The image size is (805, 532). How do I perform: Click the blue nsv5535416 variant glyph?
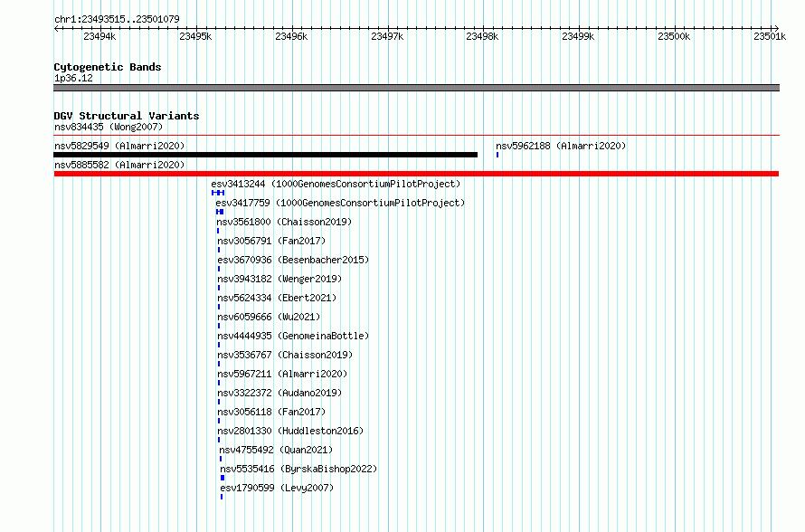(223, 478)
